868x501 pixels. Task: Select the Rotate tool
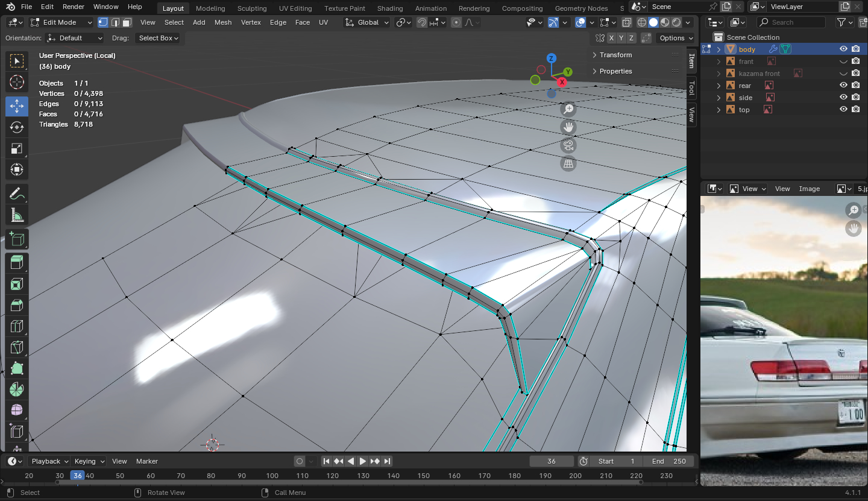17,127
